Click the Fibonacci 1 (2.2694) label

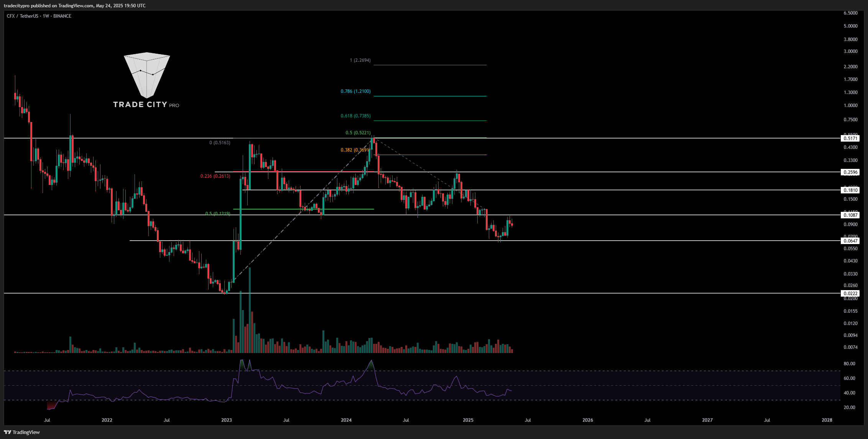360,60
